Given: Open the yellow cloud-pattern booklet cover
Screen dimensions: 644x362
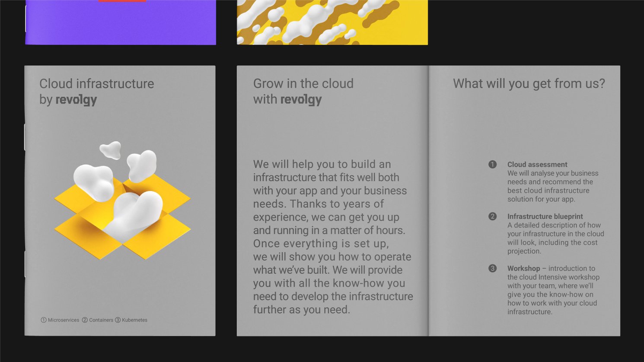Looking at the screenshot, I should pyautogui.click(x=332, y=22).
